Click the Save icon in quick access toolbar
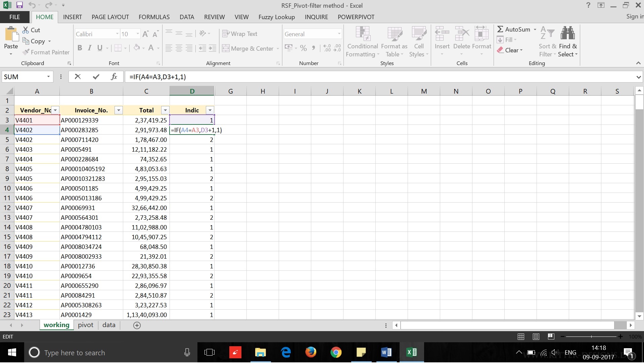Viewport: 644px width, 363px height. (19, 5)
